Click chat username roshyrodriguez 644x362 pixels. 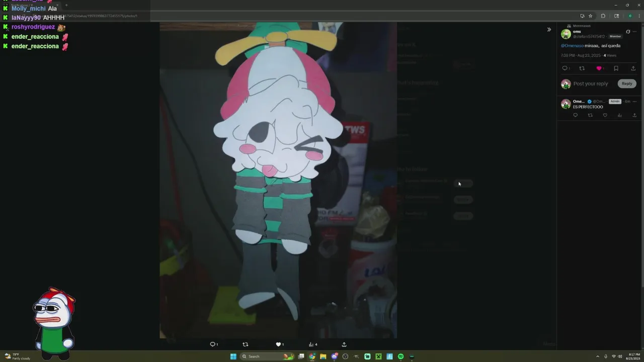[33, 27]
